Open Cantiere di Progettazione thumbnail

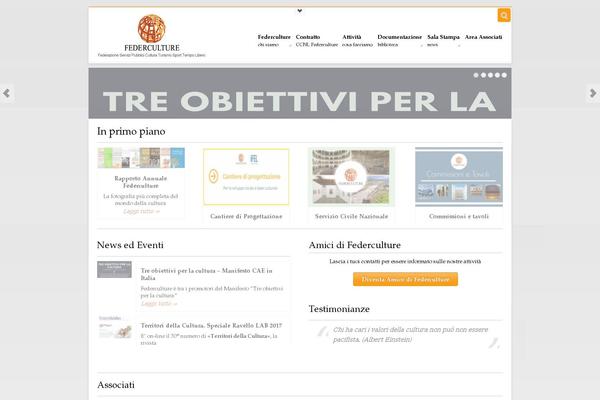coord(246,177)
